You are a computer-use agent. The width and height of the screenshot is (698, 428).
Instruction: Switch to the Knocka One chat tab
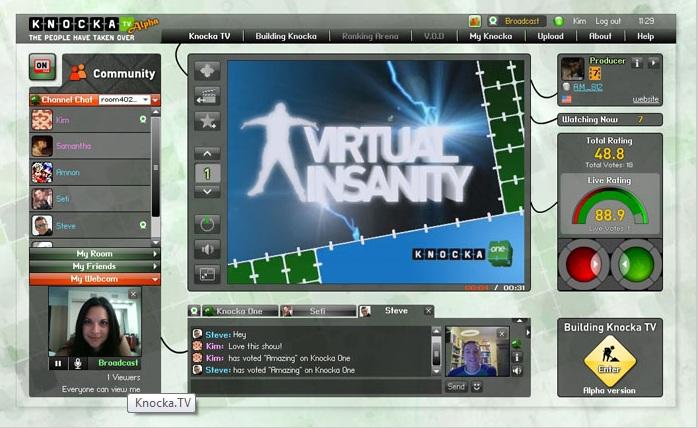pyautogui.click(x=240, y=311)
